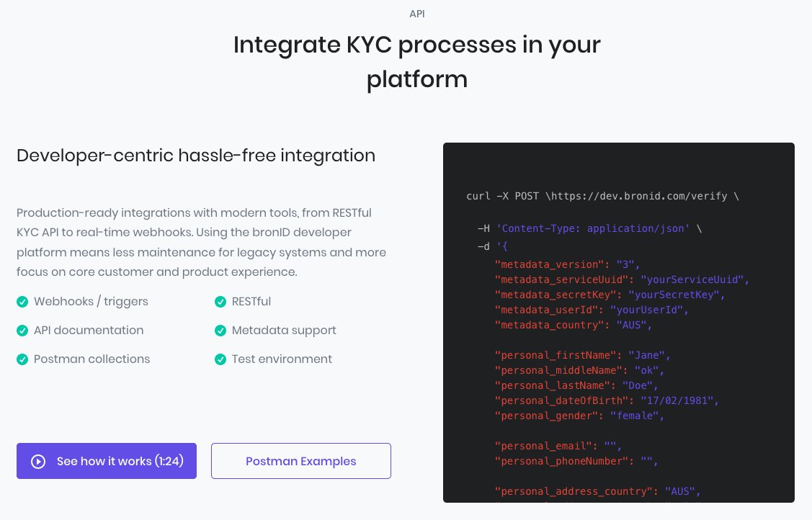The height and width of the screenshot is (520, 812).
Task: Click the "metadata_version": "3" code line
Action: (x=567, y=264)
